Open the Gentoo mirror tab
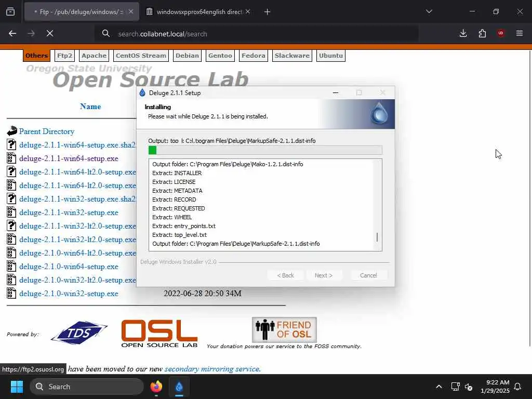The height and width of the screenshot is (399, 532). pos(220,56)
